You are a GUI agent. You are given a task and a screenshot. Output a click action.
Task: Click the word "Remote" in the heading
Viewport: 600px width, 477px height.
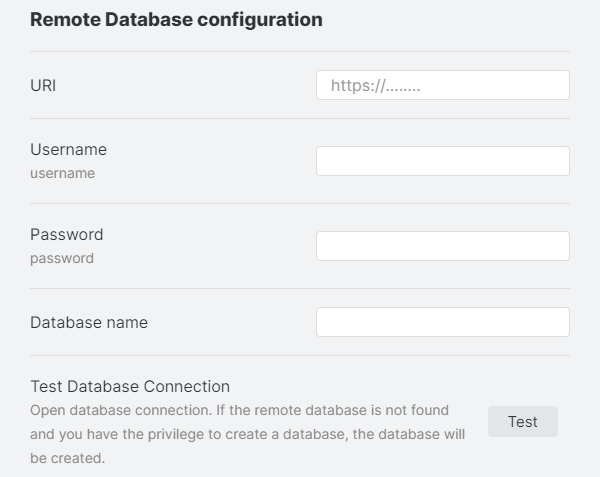[63, 19]
